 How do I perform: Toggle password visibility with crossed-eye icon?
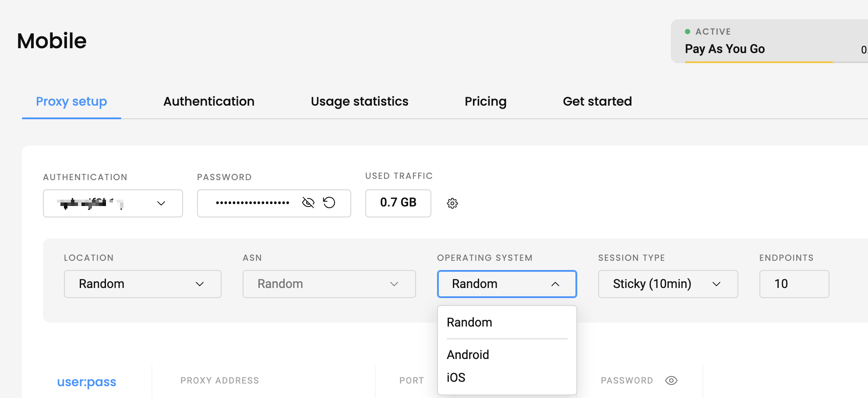coord(308,203)
